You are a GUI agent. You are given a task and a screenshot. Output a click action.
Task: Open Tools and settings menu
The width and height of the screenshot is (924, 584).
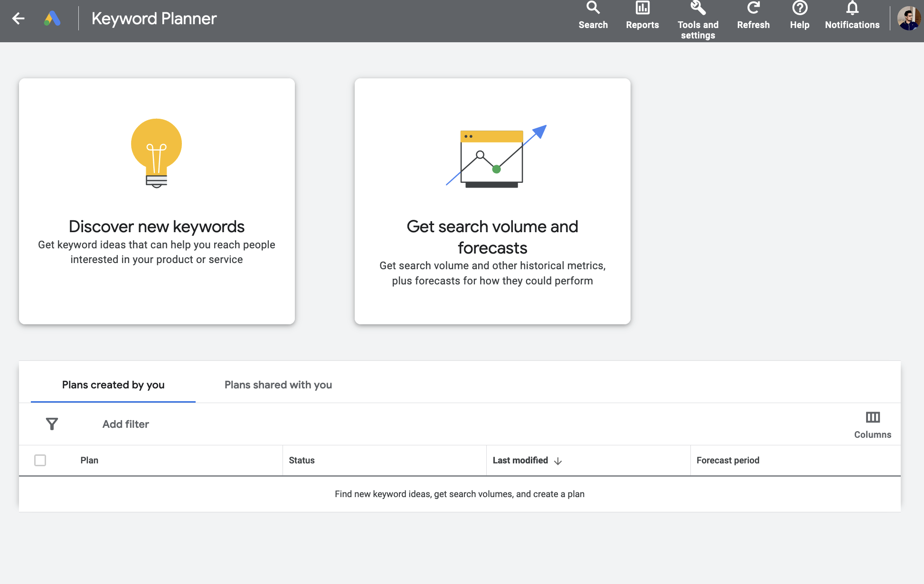[x=698, y=21]
